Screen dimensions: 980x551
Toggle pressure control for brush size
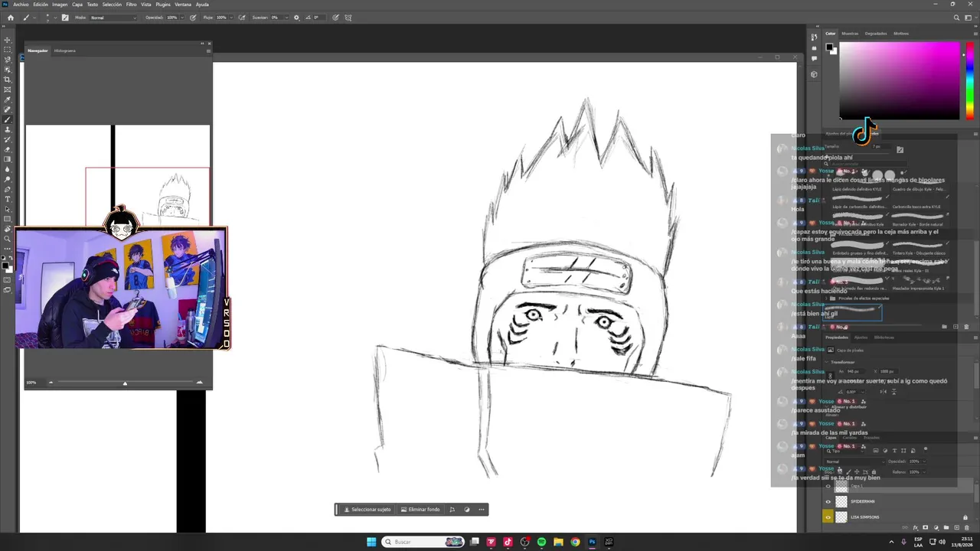click(x=335, y=18)
